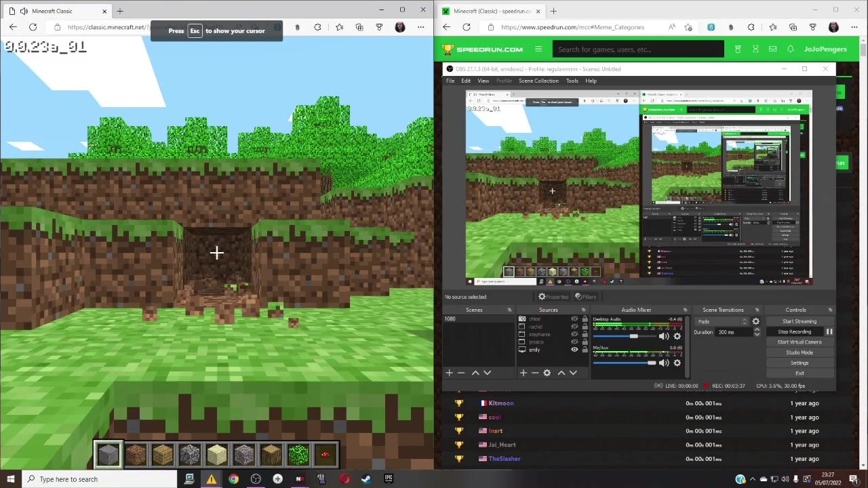Hide the emily source with eye icon
Viewport: 868px width, 488px height.
[574, 350]
